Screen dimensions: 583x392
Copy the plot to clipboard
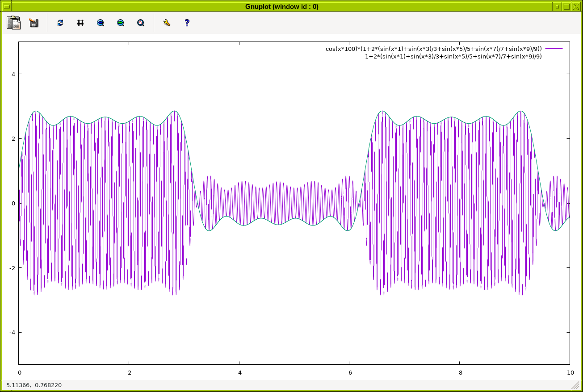(13, 23)
